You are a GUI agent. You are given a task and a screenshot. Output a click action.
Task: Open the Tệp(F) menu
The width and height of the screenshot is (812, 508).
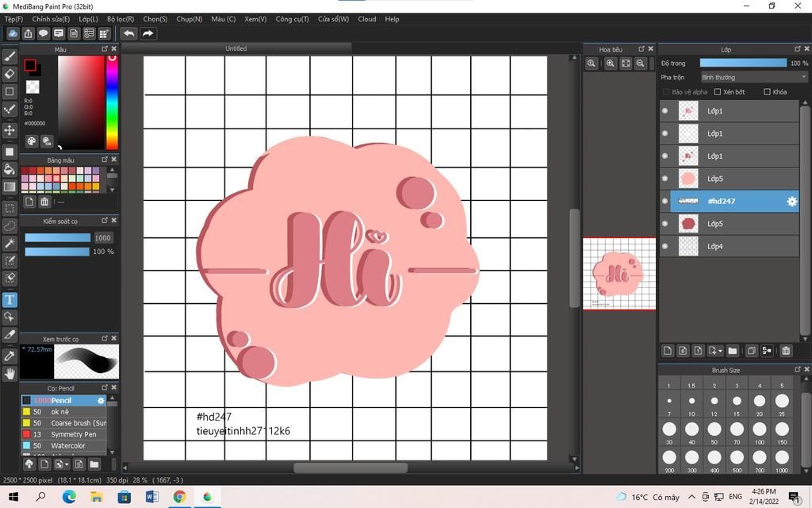(x=14, y=19)
